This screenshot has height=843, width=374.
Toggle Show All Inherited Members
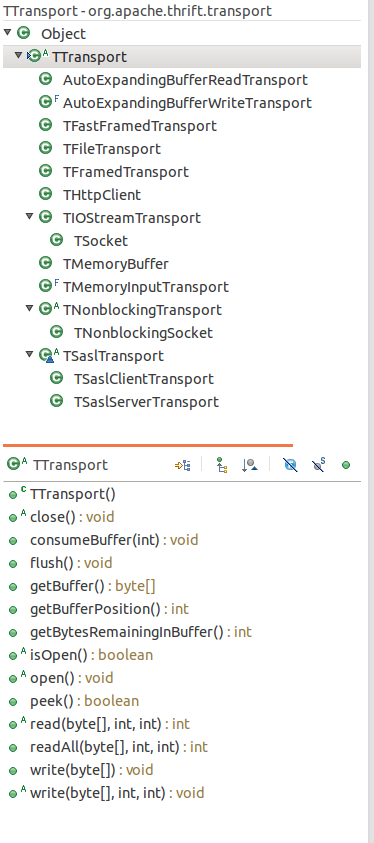point(221,465)
